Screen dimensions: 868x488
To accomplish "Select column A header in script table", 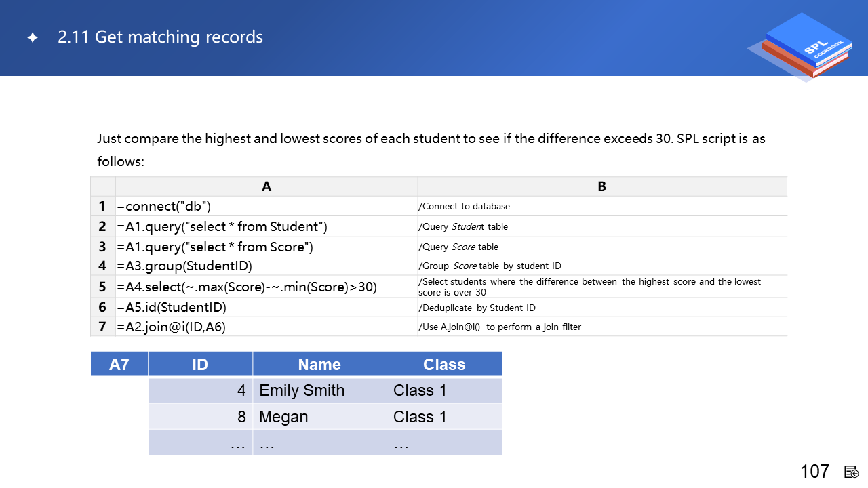I will pos(267,186).
